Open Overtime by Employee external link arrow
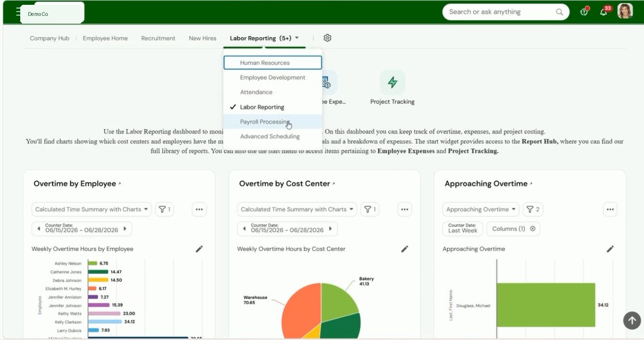 (x=120, y=184)
